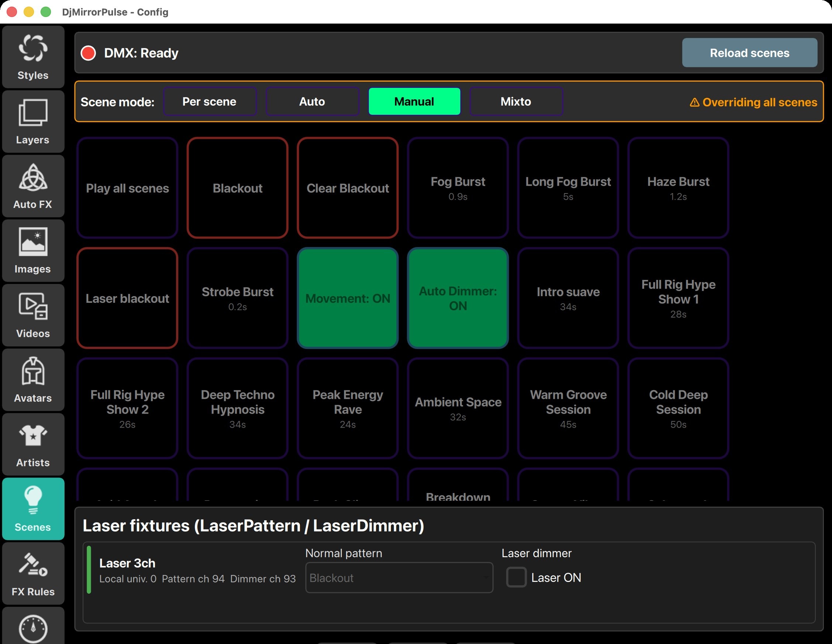Play Cold Deep Session scene
The image size is (832, 644).
[678, 408]
